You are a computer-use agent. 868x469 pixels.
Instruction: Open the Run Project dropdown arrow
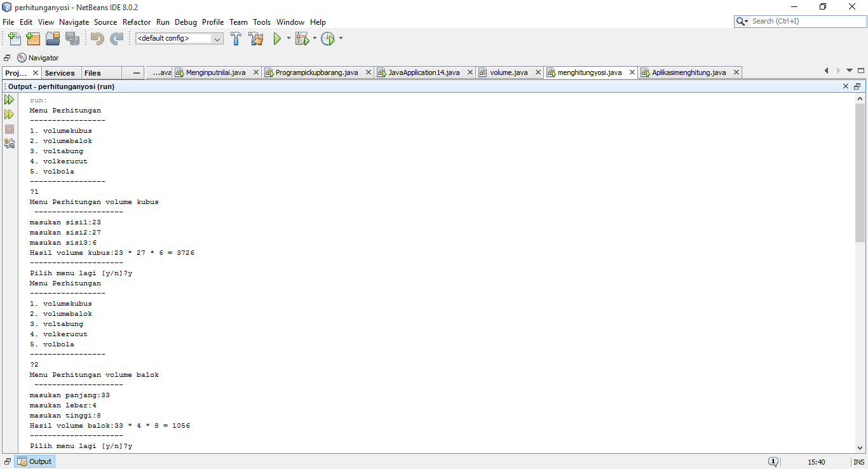click(x=287, y=38)
